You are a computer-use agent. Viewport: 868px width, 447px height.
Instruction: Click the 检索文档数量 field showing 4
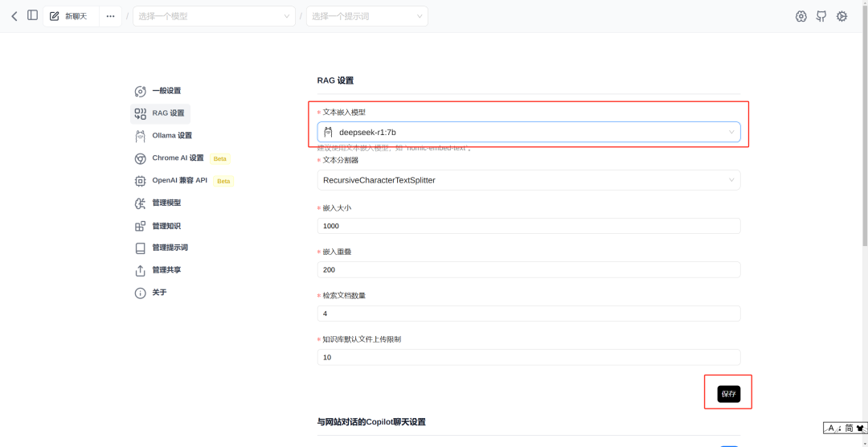coord(529,314)
